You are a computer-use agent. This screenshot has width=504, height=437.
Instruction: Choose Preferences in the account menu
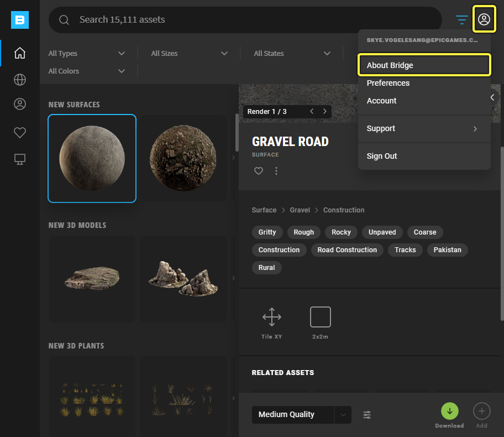tap(388, 83)
